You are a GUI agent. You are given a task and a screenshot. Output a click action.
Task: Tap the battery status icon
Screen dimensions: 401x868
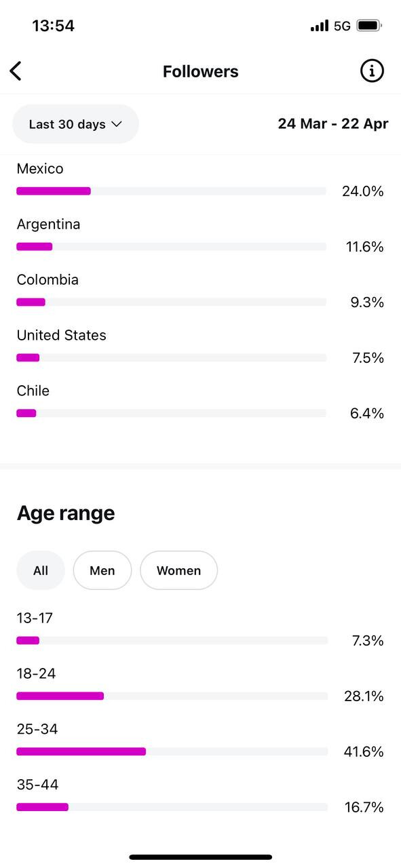point(369,26)
